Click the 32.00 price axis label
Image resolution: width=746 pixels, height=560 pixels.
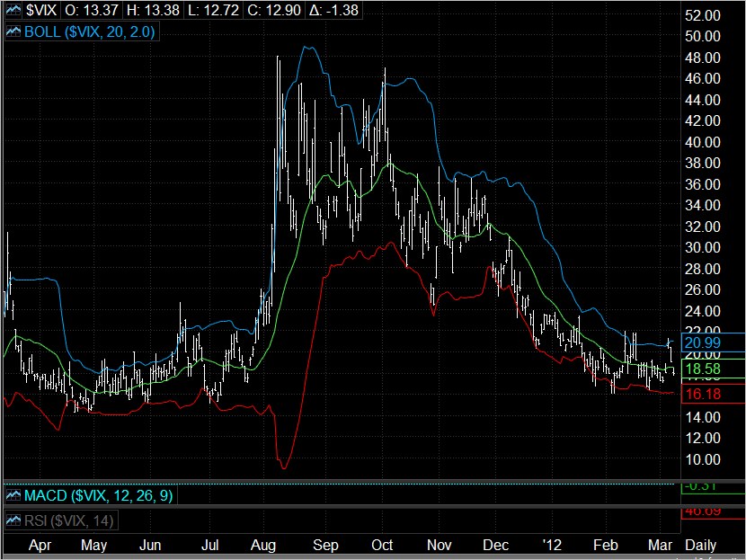tap(702, 227)
